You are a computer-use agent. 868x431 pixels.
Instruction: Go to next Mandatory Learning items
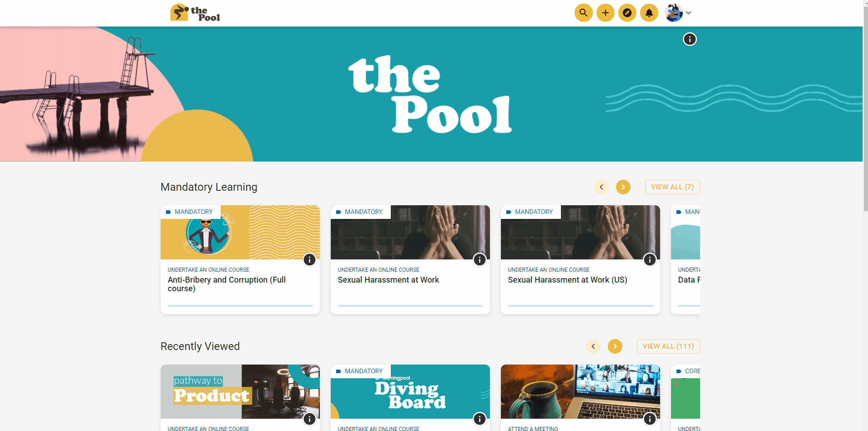point(623,187)
